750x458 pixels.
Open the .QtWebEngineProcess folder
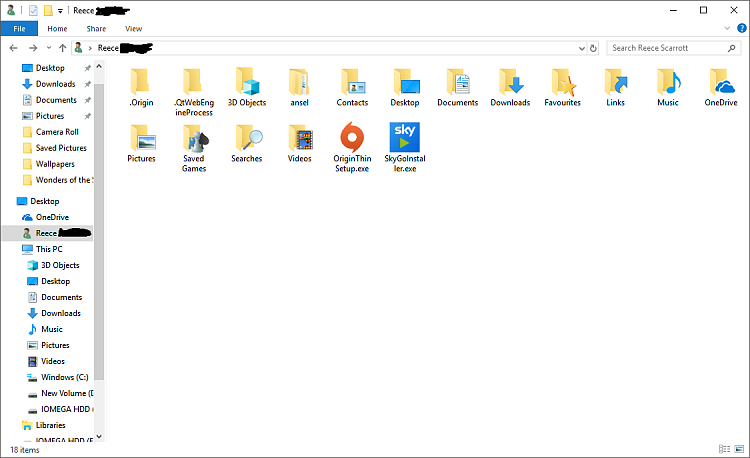194,92
